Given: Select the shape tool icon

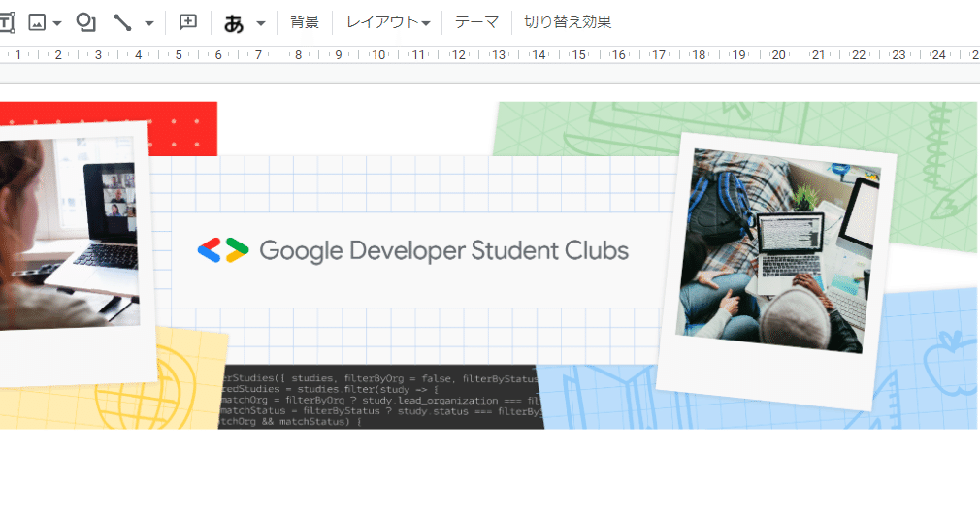Looking at the screenshot, I should 85,22.
